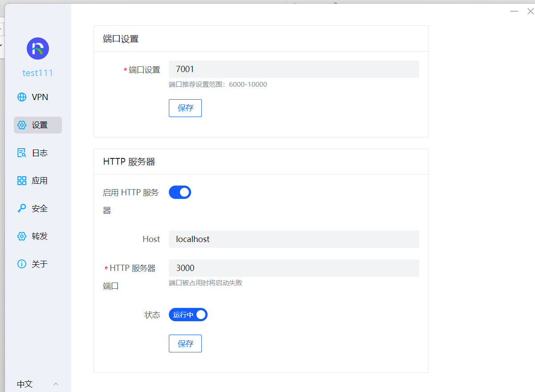Click the round app logo above test111
The height and width of the screenshot is (392, 535).
click(x=37, y=48)
